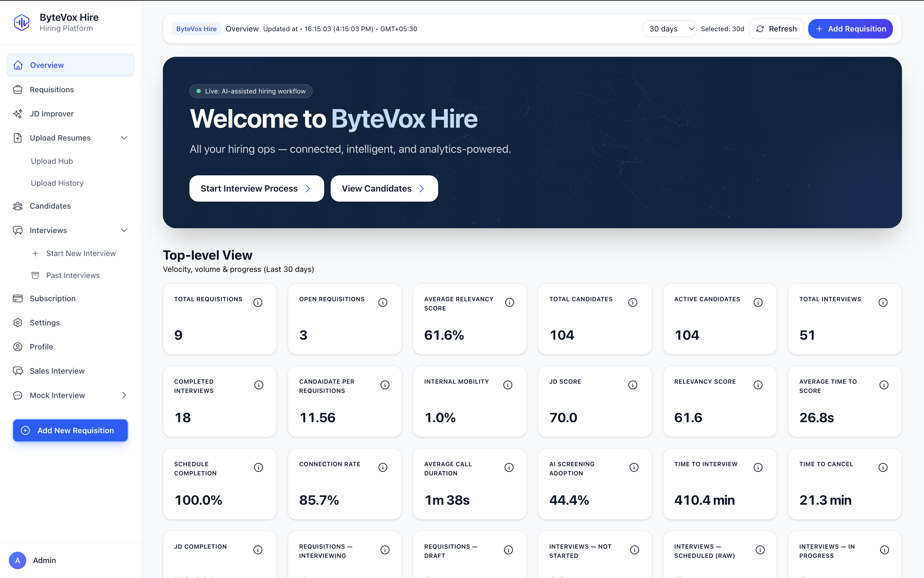
Task: Select the Requisitions briefcase icon in sidebar
Action: click(x=18, y=90)
